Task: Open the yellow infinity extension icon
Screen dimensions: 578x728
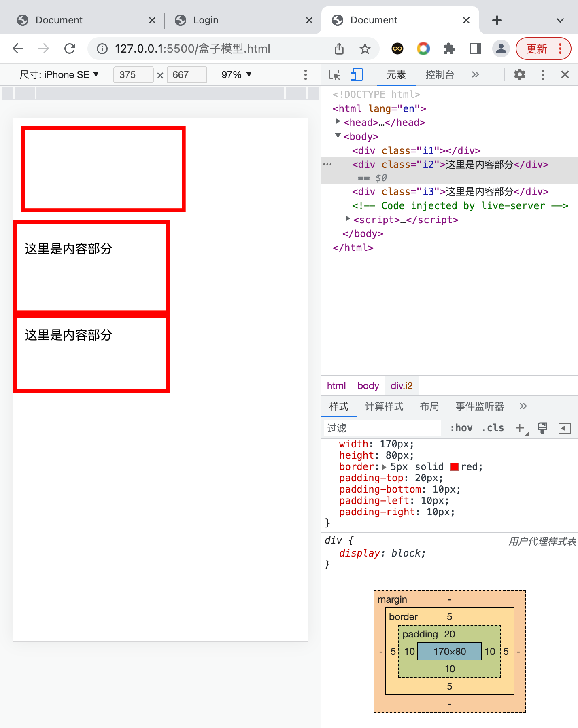Action: point(397,49)
